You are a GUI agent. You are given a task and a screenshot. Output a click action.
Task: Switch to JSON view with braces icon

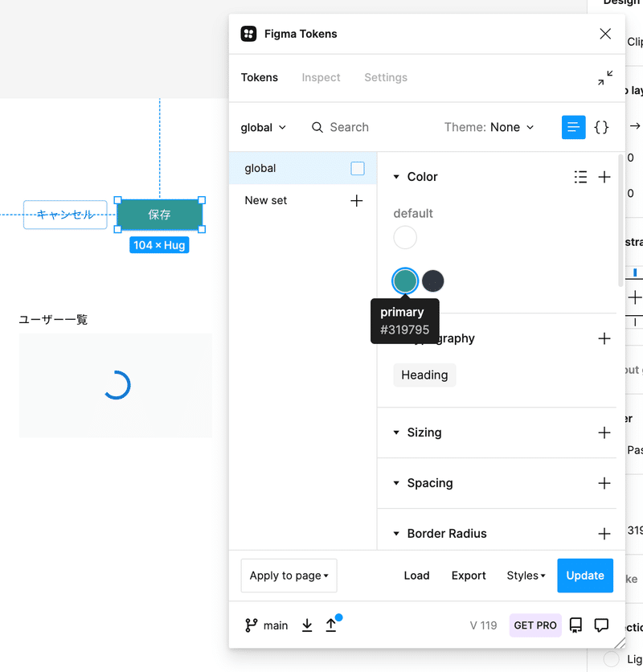pos(601,127)
